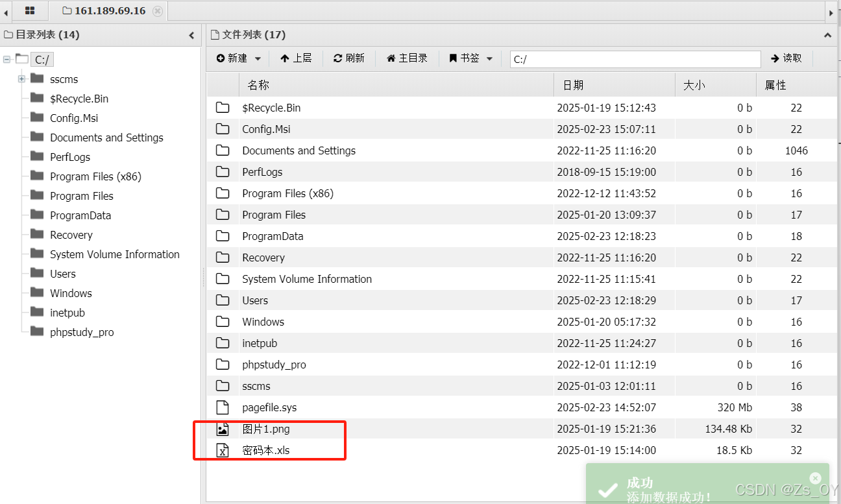841x504 pixels.
Task: Click the sscms folder icon in file list
Action: 223,386
